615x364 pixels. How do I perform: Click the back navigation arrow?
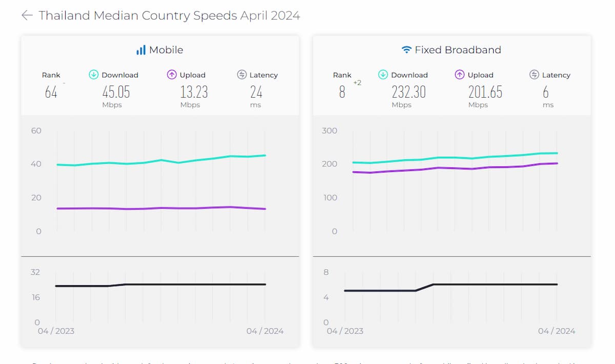26,15
